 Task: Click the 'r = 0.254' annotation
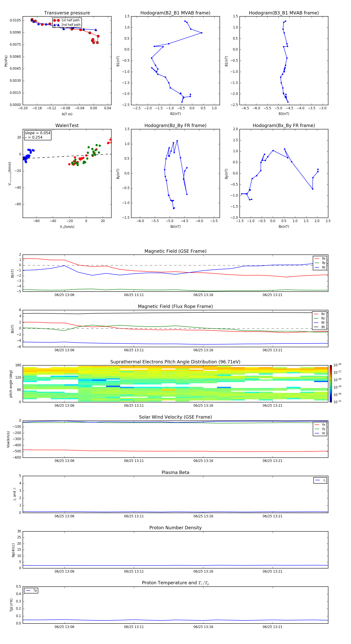pos(34,137)
